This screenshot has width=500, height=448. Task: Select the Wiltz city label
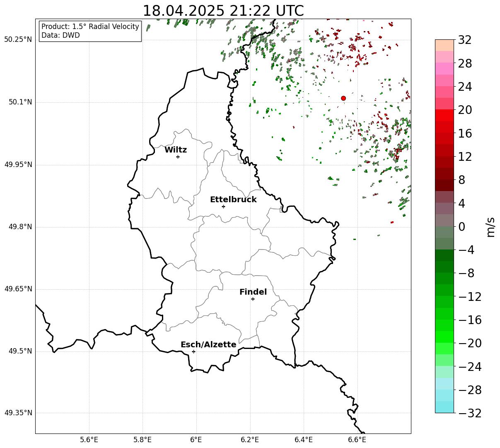tap(176, 150)
